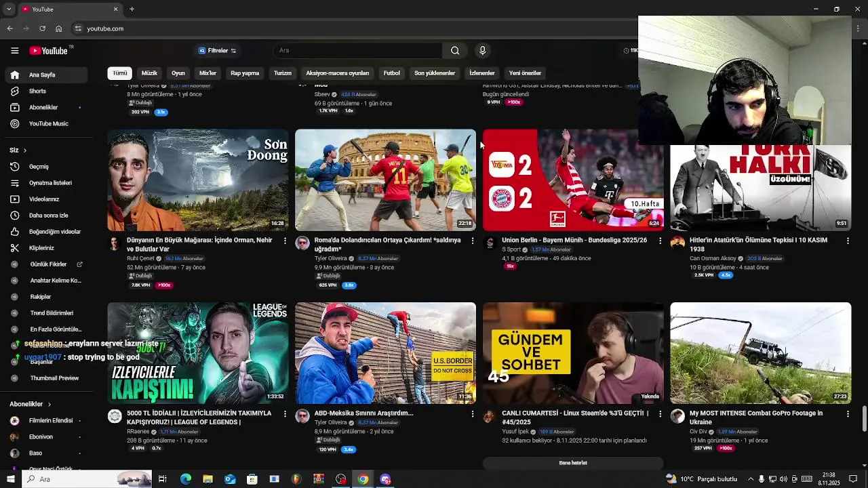
Task: Select the Mix'ler filter chip
Action: 208,73
